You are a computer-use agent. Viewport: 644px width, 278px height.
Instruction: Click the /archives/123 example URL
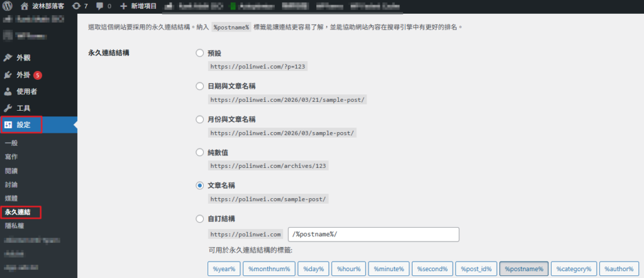(268, 166)
